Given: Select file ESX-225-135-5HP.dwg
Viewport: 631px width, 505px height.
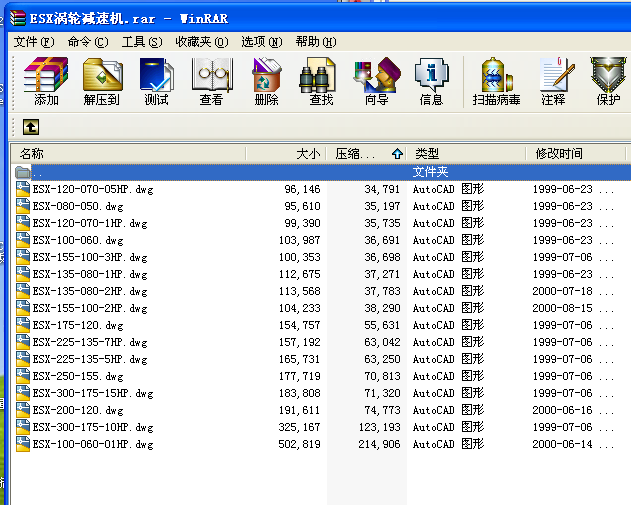Looking at the screenshot, I should tap(90, 359).
